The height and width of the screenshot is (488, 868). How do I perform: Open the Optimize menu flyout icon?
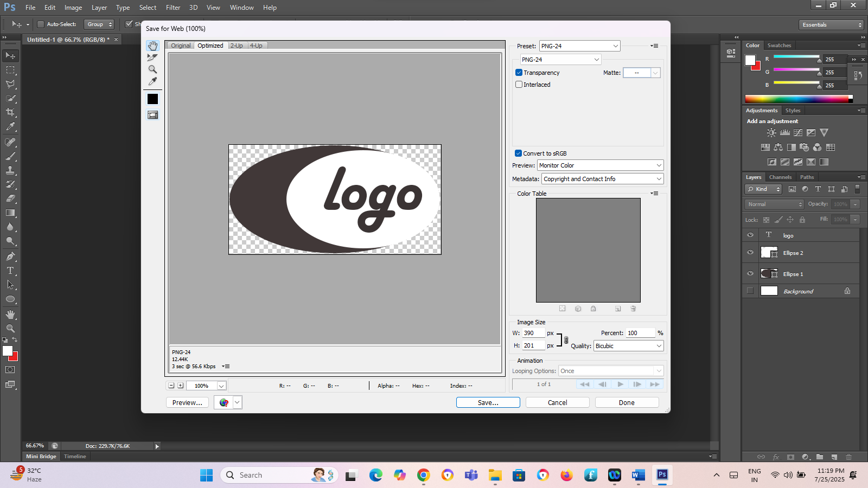point(654,46)
